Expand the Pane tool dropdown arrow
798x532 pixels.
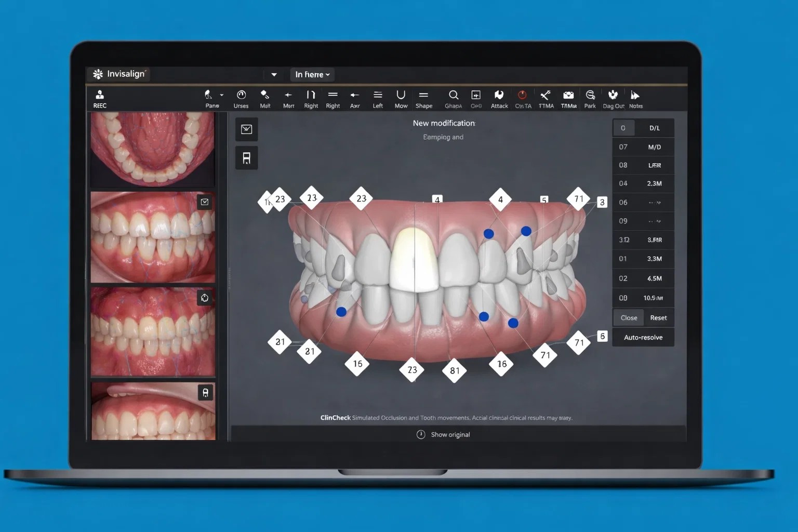(222, 95)
